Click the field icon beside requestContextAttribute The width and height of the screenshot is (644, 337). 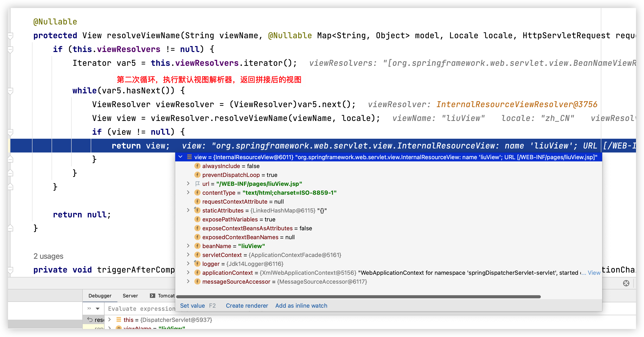click(197, 201)
